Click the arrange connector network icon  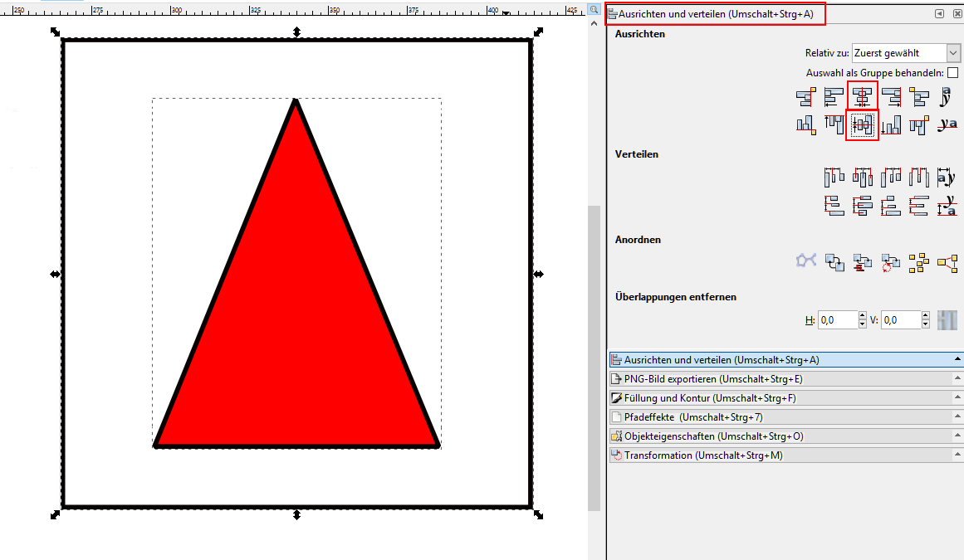(x=805, y=263)
